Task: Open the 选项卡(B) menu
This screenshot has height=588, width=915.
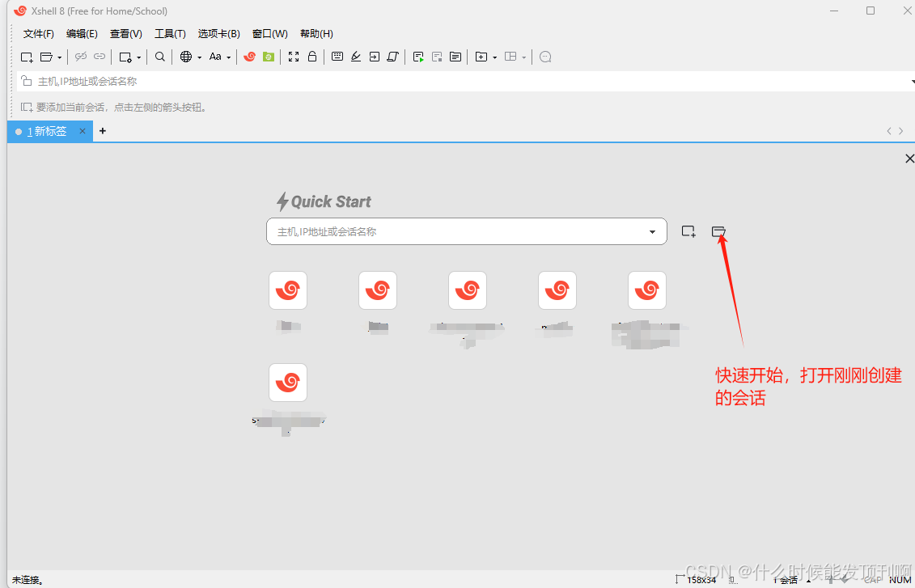Action: pyautogui.click(x=218, y=34)
